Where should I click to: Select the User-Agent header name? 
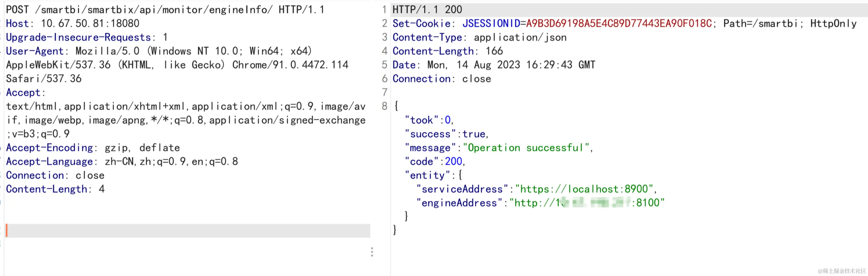click(x=35, y=51)
